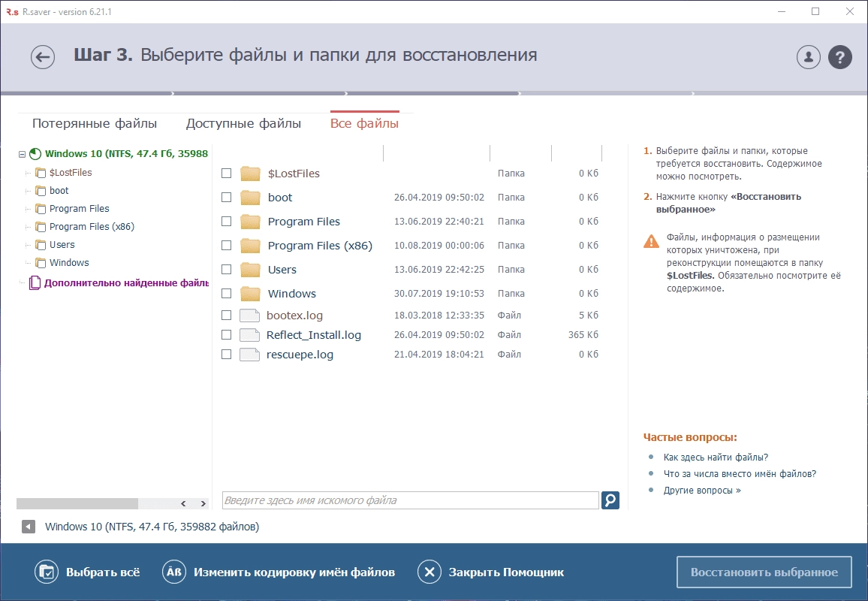The width and height of the screenshot is (868, 601).
Task: Click the $LostFiles folder icon in the file list
Action: 250,174
